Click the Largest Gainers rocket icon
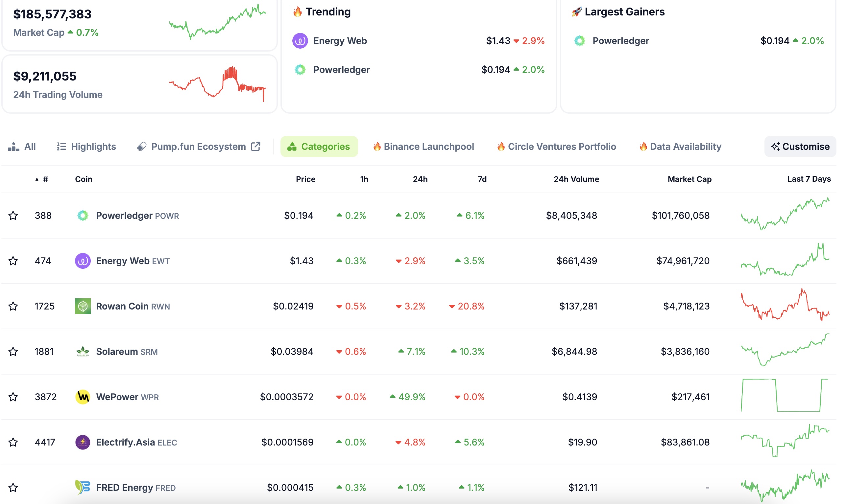The image size is (845, 504). tap(577, 12)
